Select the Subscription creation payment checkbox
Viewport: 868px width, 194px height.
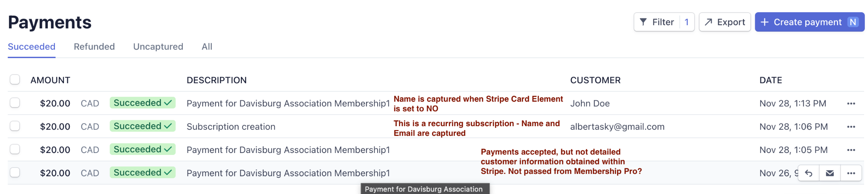(15, 126)
